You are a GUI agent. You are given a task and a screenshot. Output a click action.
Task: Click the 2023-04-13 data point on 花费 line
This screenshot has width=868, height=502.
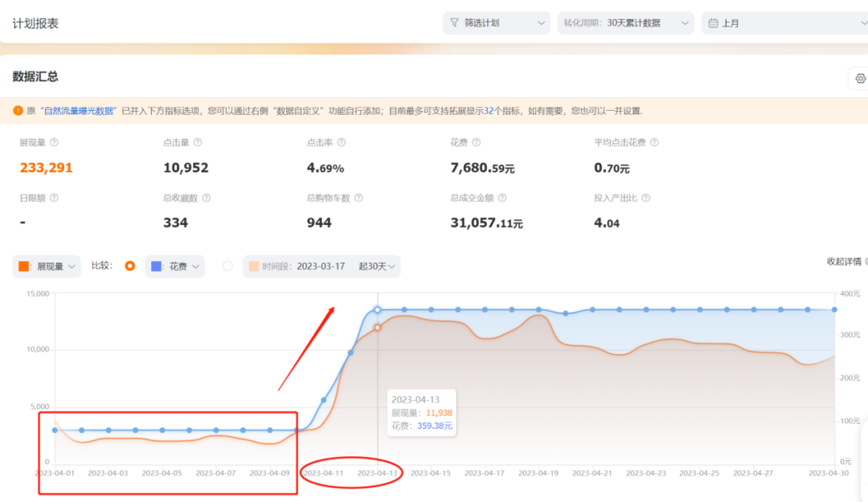tap(378, 310)
